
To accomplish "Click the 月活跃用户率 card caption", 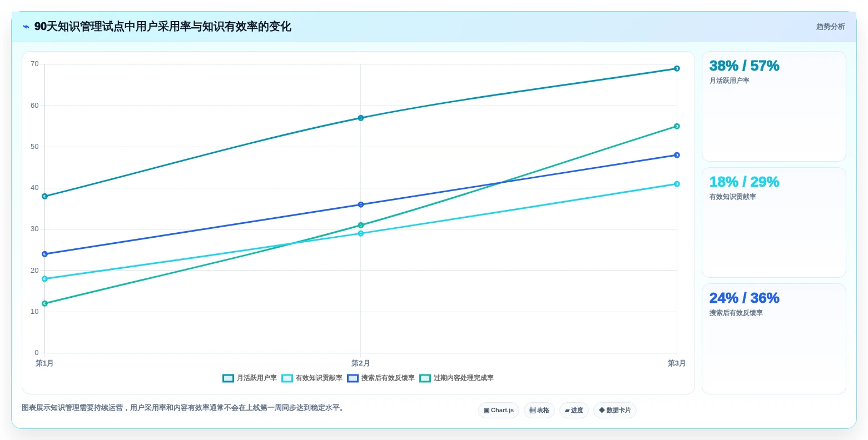I will point(730,81).
